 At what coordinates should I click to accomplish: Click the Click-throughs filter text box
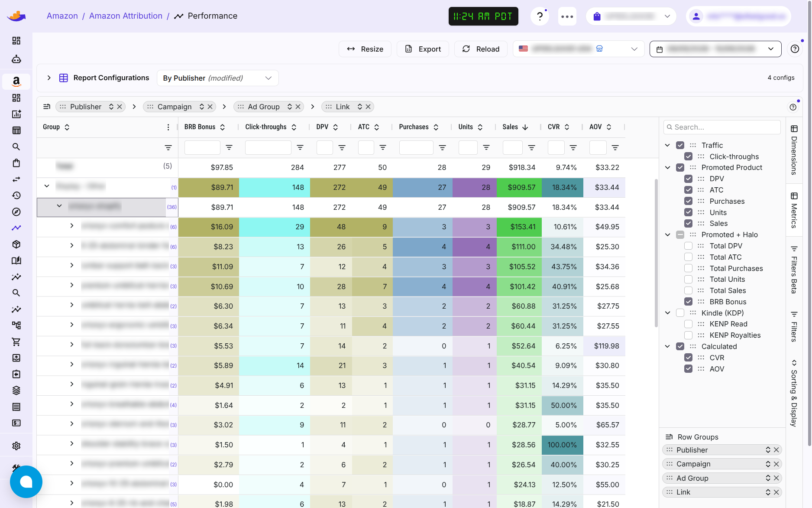tap(268, 148)
